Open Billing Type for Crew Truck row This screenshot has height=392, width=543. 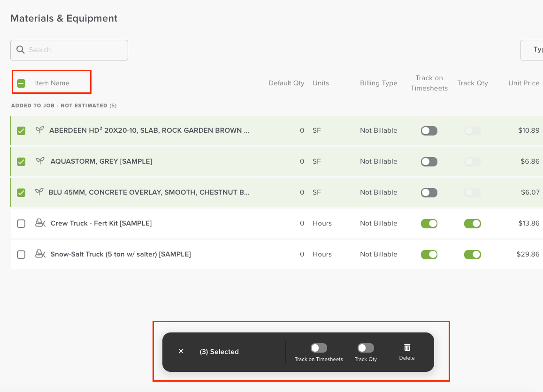pyautogui.click(x=378, y=224)
